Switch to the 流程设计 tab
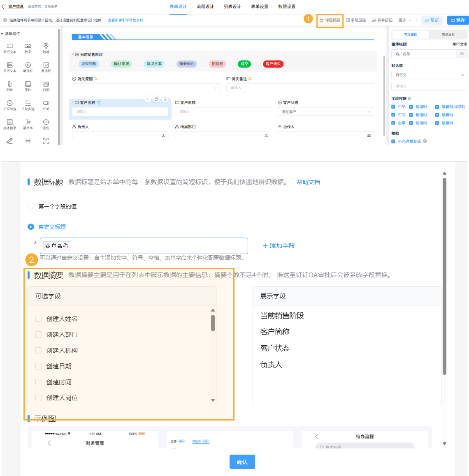Screen dimensions: 469x476 [x=205, y=7]
